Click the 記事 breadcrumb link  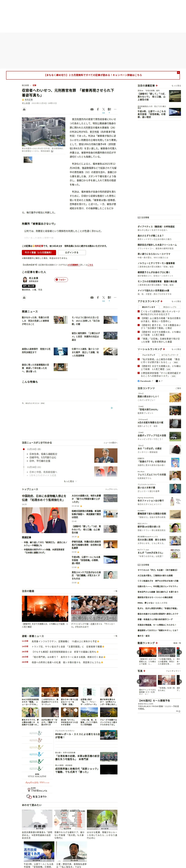tap(34, 85)
